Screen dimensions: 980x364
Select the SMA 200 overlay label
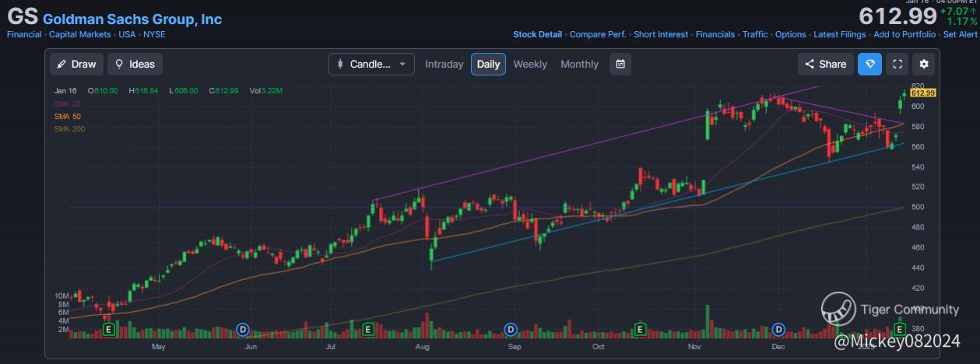69,128
